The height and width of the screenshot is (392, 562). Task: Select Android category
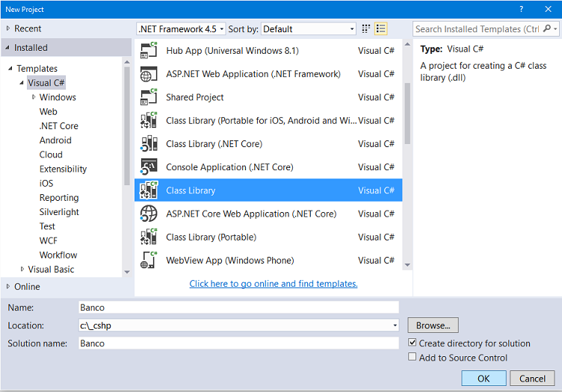coord(55,140)
